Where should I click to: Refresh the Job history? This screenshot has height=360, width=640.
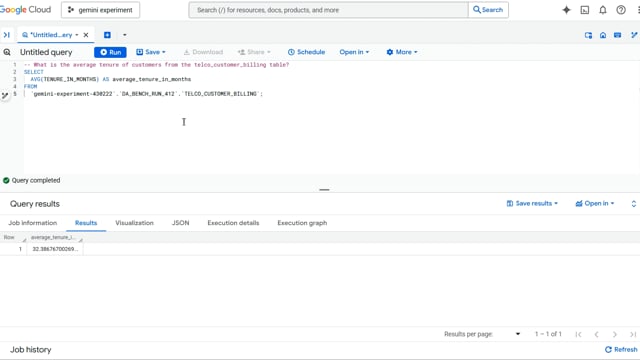[621, 349]
